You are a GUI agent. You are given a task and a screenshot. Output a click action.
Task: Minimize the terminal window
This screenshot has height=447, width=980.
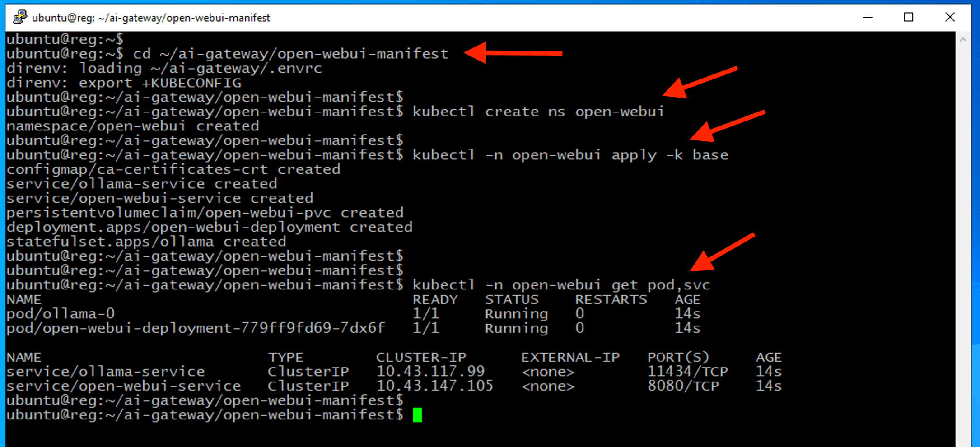click(868, 17)
